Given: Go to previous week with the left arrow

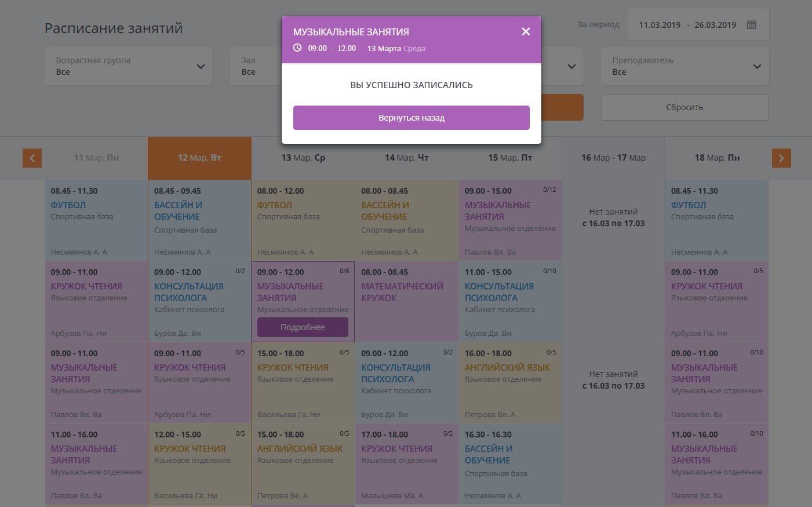Looking at the screenshot, I should pyautogui.click(x=32, y=158).
